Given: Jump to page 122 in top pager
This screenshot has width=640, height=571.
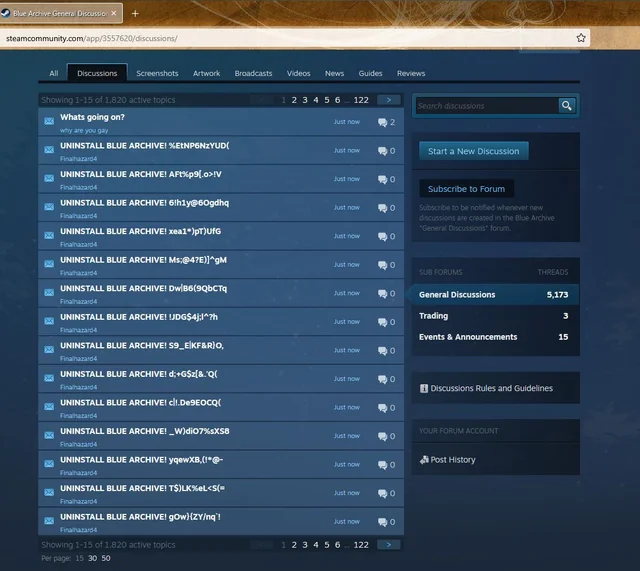Looking at the screenshot, I should pos(361,100).
